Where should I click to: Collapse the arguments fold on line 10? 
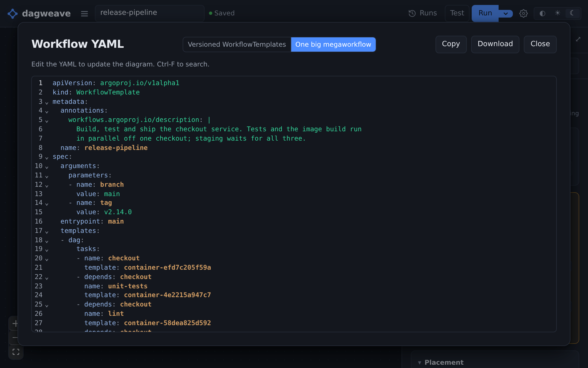point(47,167)
